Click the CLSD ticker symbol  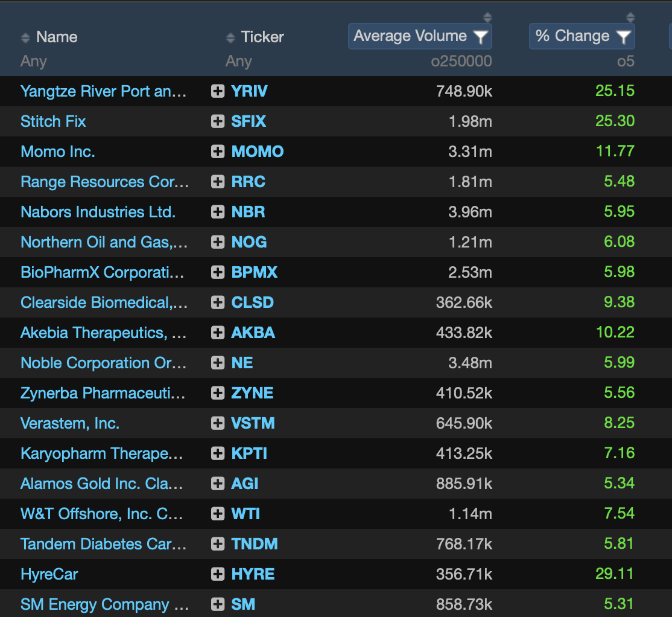coord(252,302)
